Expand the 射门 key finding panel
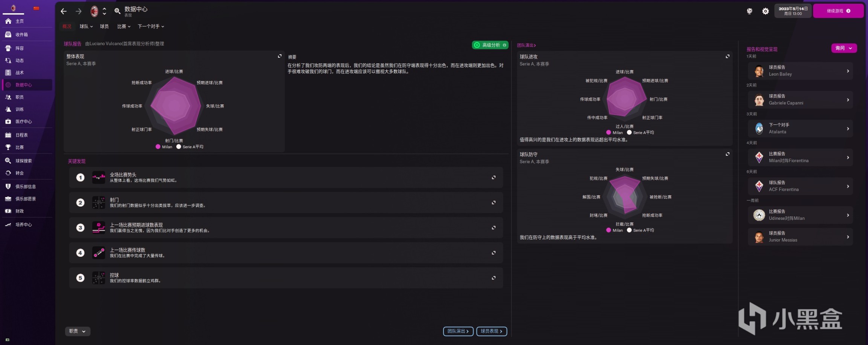This screenshot has height=345, width=868. point(494,202)
